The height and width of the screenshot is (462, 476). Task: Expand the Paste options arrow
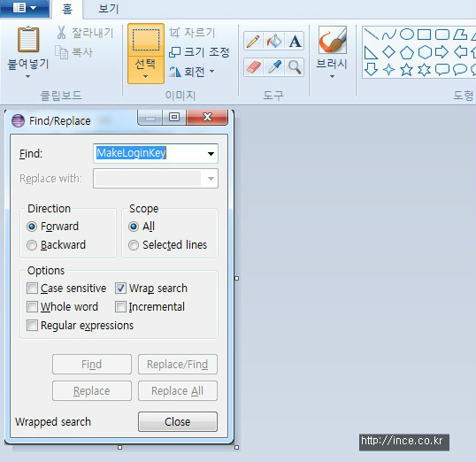28,76
